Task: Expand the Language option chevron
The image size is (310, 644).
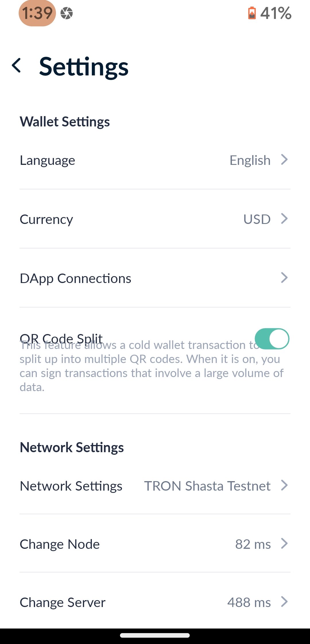Action: point(284,160)
